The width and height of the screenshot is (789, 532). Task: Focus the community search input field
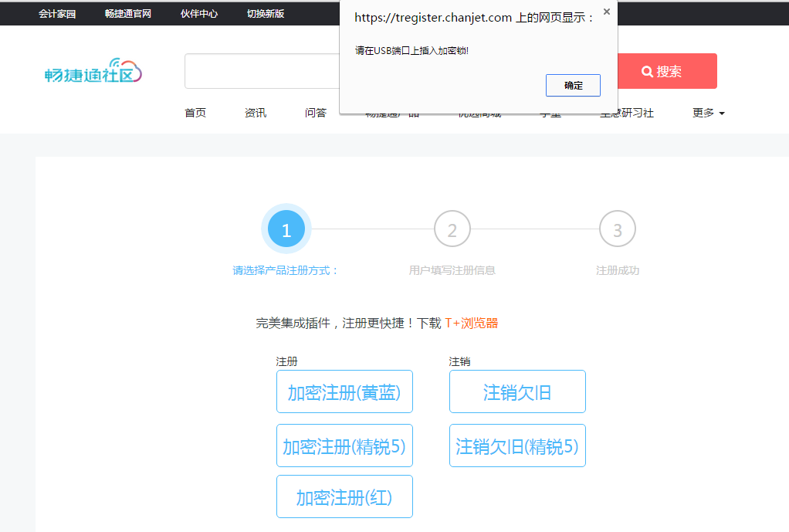click(262, 71)
